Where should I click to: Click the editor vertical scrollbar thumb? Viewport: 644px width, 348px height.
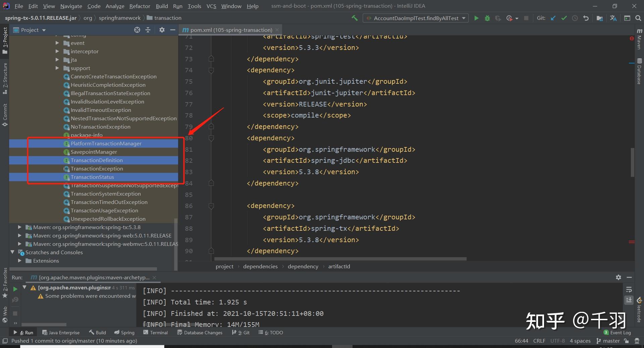632,162
